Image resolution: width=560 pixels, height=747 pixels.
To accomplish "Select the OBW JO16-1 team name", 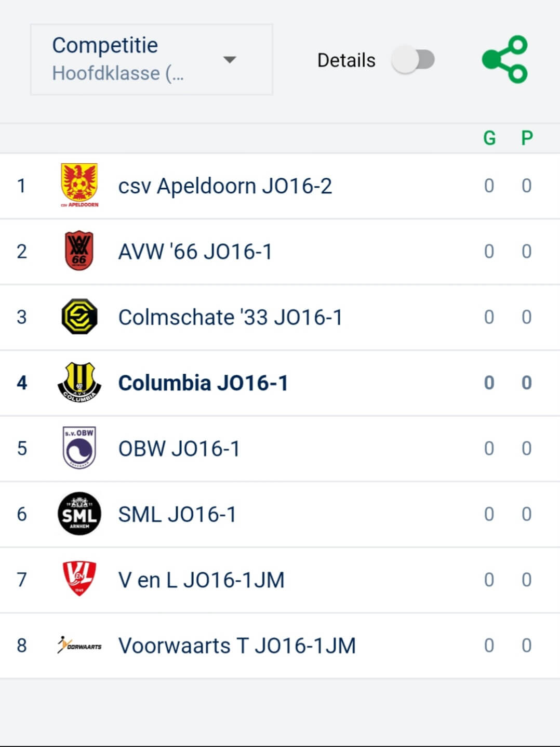I will (179, 449).
